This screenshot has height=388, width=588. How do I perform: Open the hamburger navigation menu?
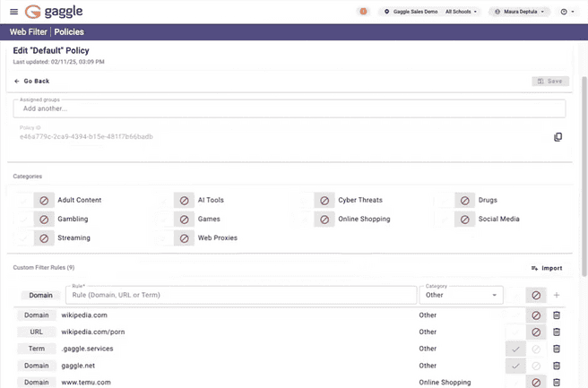13,12
